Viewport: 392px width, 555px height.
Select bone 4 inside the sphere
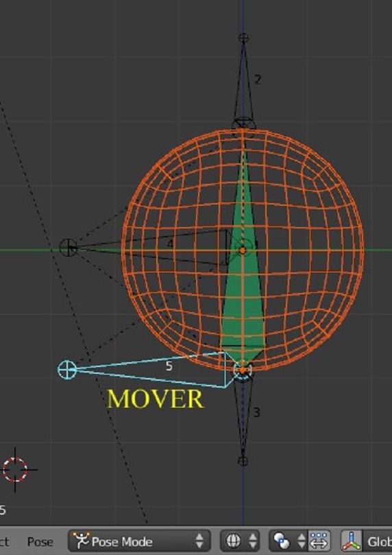(x=156, y=248)
